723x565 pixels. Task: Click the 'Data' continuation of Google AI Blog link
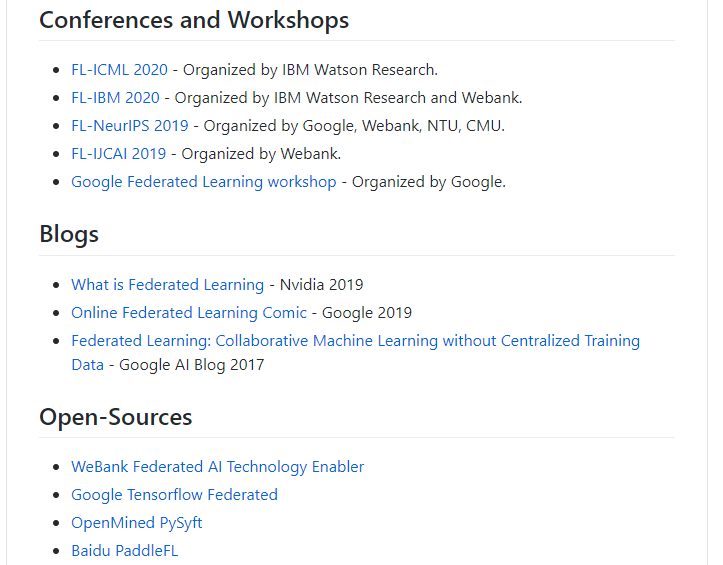(88, 365)
